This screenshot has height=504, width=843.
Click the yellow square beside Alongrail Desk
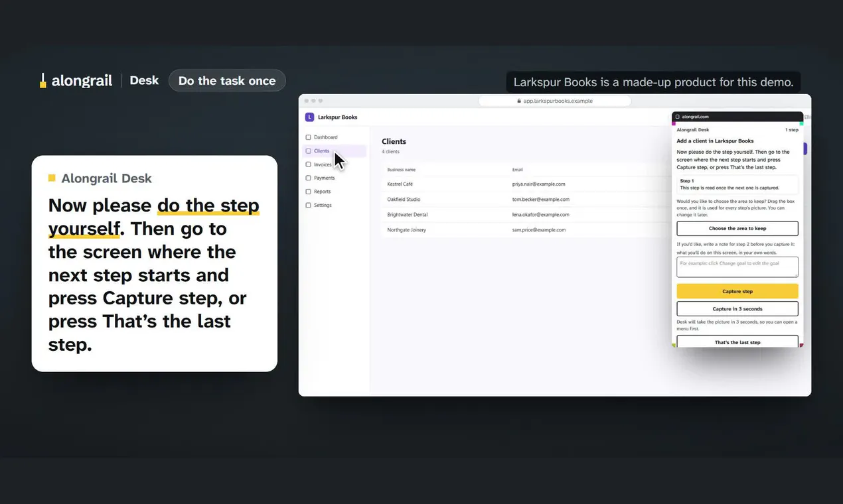52,178
